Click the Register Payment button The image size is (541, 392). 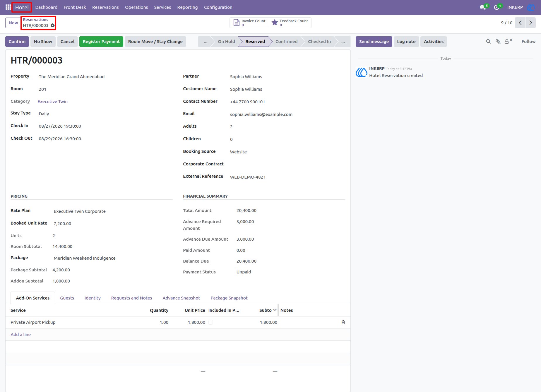pos(101,42)
